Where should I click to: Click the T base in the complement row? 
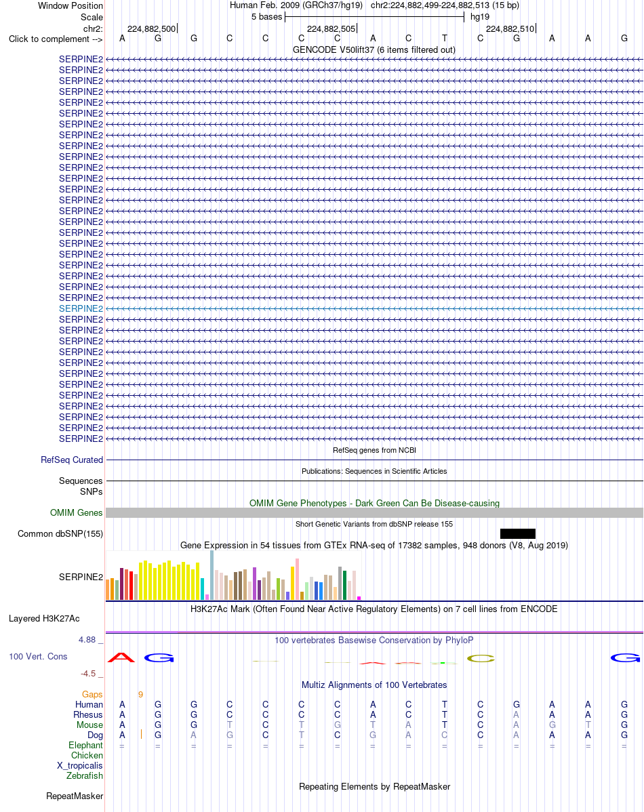(x=444, y=39)
